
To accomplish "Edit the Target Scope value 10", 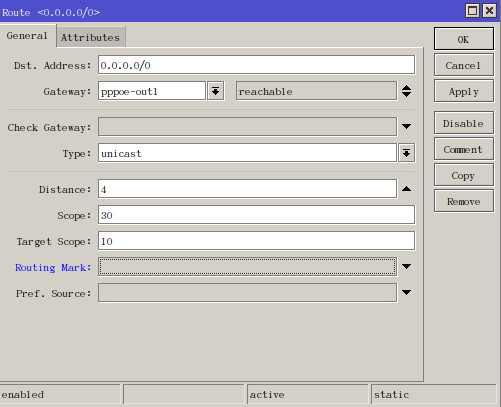I will [256, 241].
